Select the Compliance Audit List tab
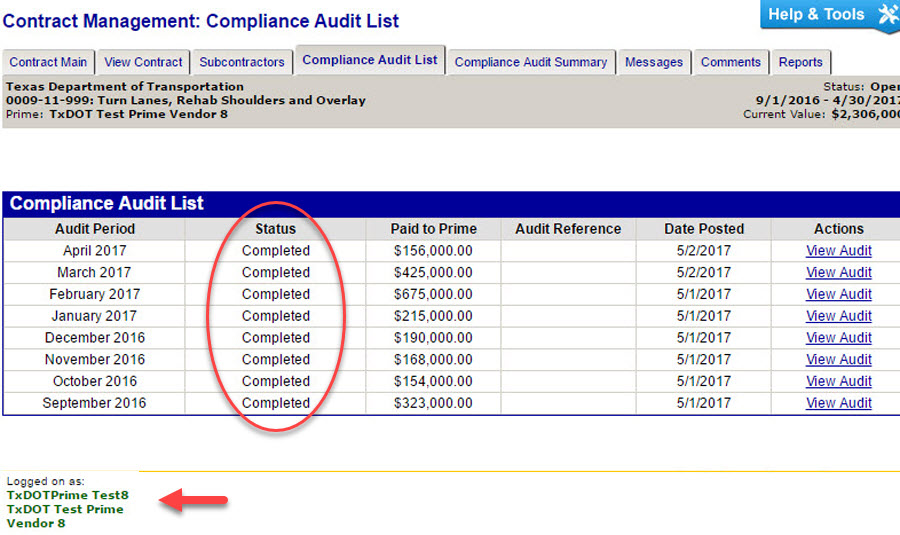900x535 pixels. click(370, 60)
